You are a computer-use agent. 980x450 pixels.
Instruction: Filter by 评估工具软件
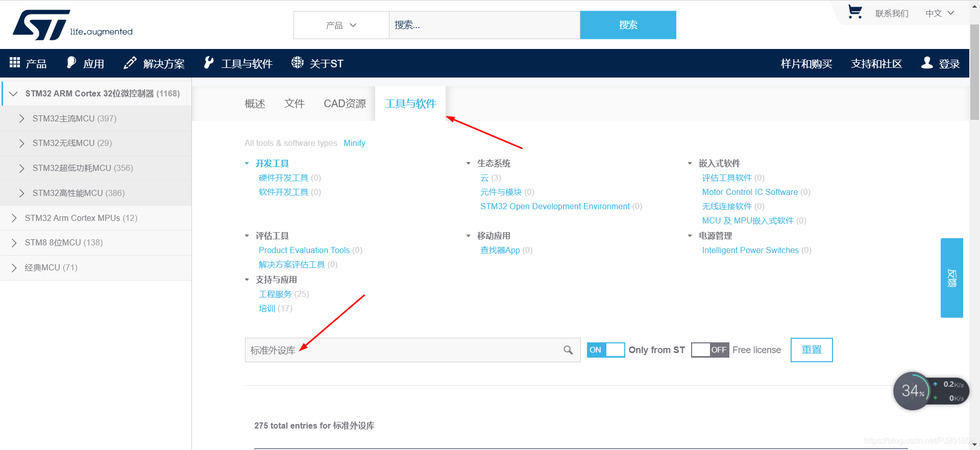(x=727, y=178)
